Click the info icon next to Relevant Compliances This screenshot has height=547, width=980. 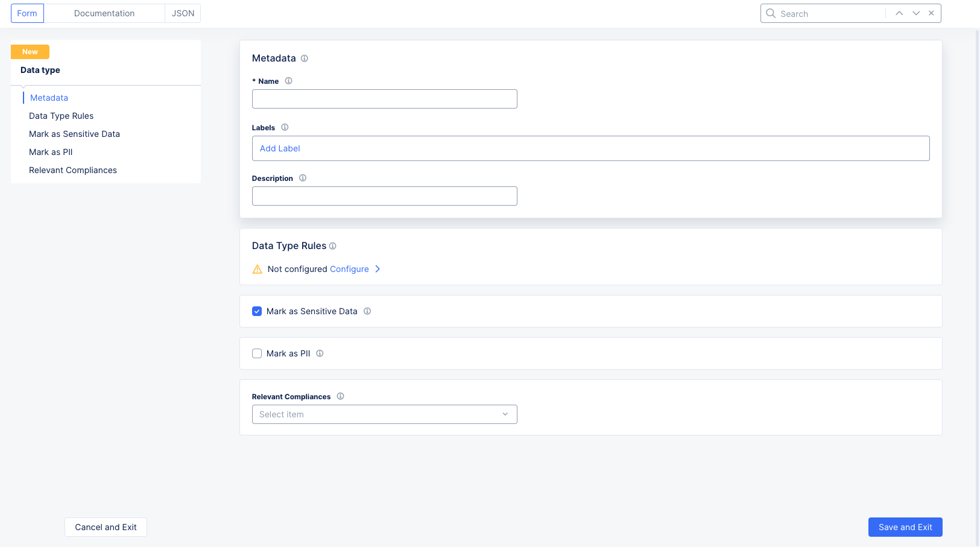coord(340,396)
